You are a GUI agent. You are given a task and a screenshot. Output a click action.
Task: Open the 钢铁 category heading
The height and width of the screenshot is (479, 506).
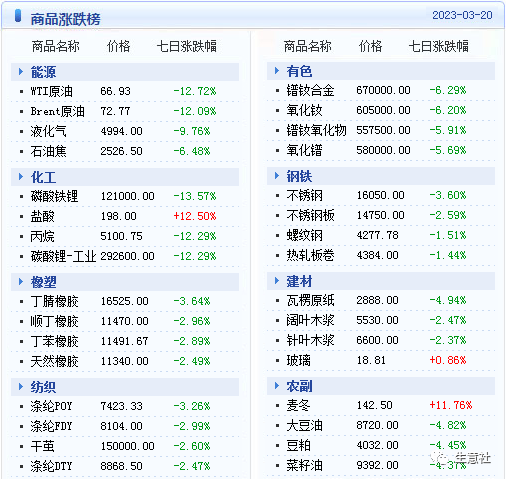click(x=299, y=176)
